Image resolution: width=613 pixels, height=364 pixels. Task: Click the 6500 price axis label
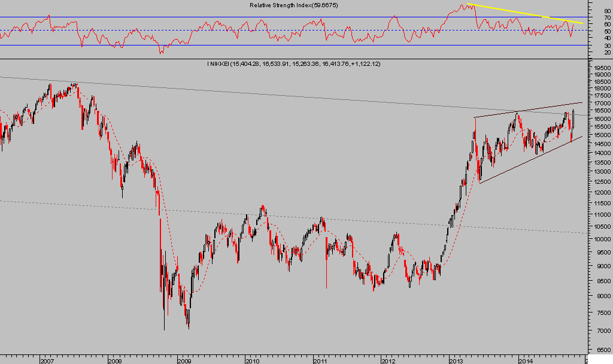coord(599,350)
